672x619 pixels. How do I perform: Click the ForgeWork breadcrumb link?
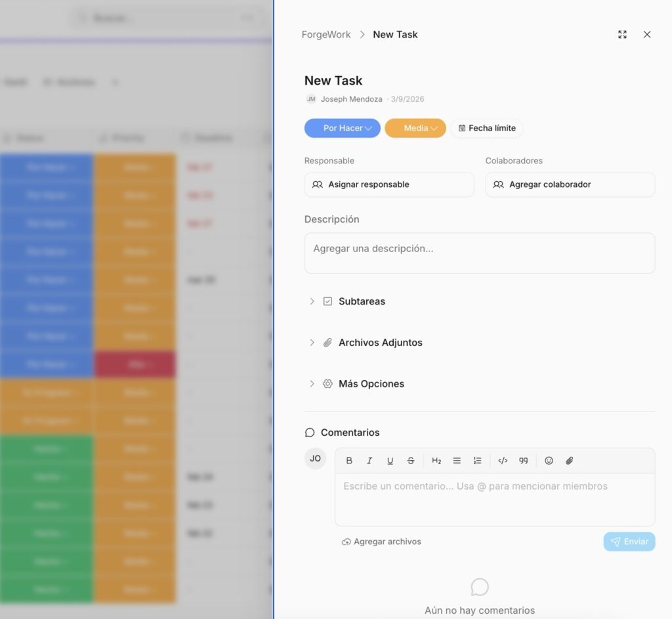click(x=326, y=35)
